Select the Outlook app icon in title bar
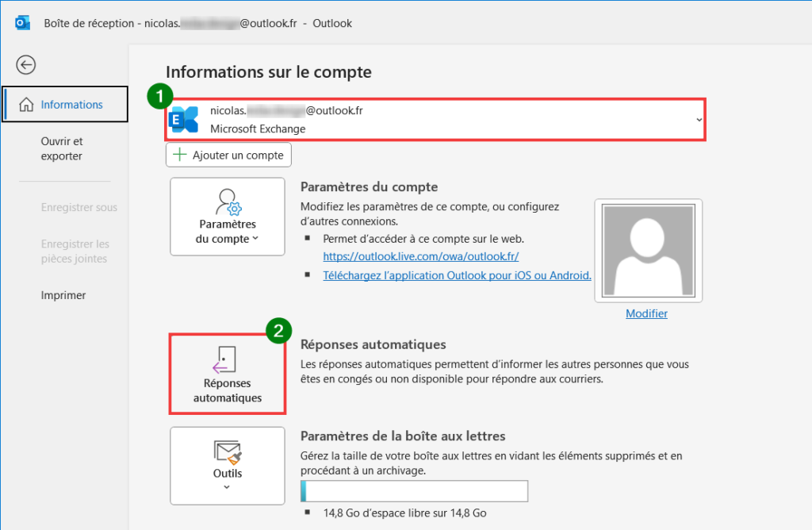Screen dimensions: 812x530 coord(21,22)
